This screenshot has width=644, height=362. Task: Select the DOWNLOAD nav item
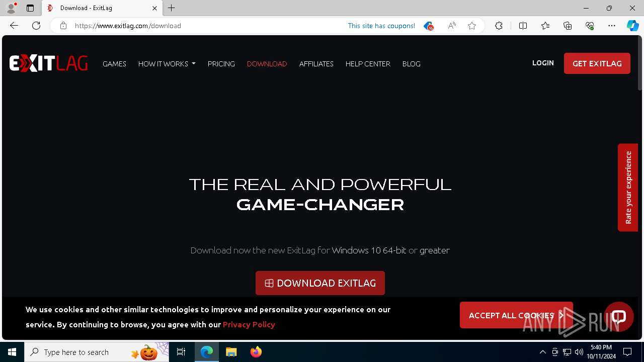click(267, 64)
